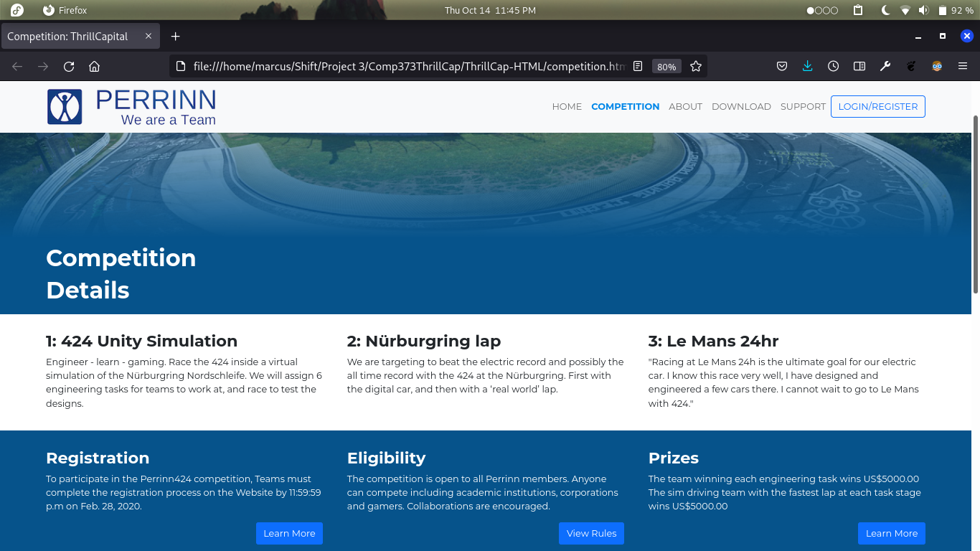Viewport: 980px width, 551px height.
Task: Reload the competition page
Action: point(68,66)
